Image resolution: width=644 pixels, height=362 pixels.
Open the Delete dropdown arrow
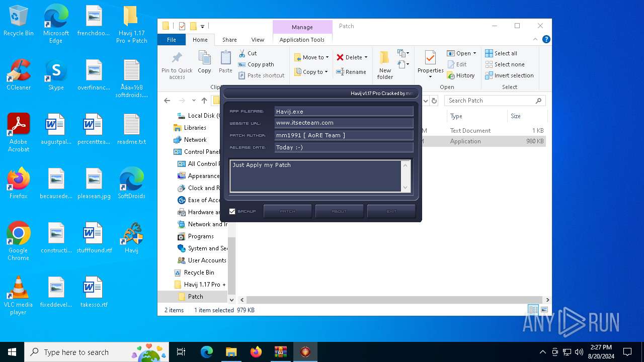pyautogui.click(x=366, y=57)
